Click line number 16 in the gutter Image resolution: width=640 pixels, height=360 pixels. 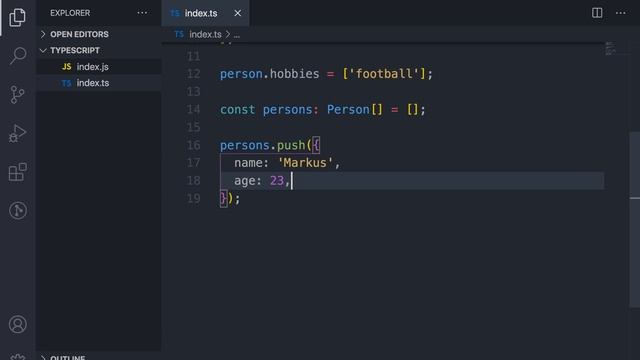coord(193,145)
